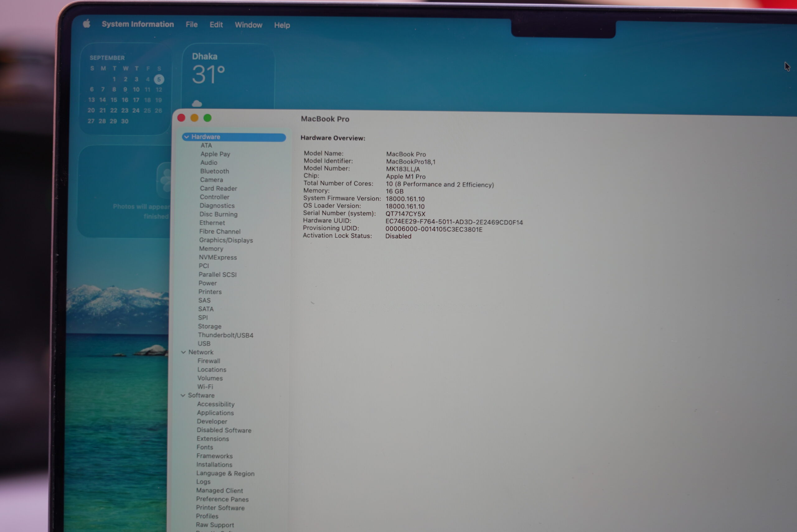Select Volumes in the sidebar
Viewport: 797px width, 532px height.
pos(210,378)
